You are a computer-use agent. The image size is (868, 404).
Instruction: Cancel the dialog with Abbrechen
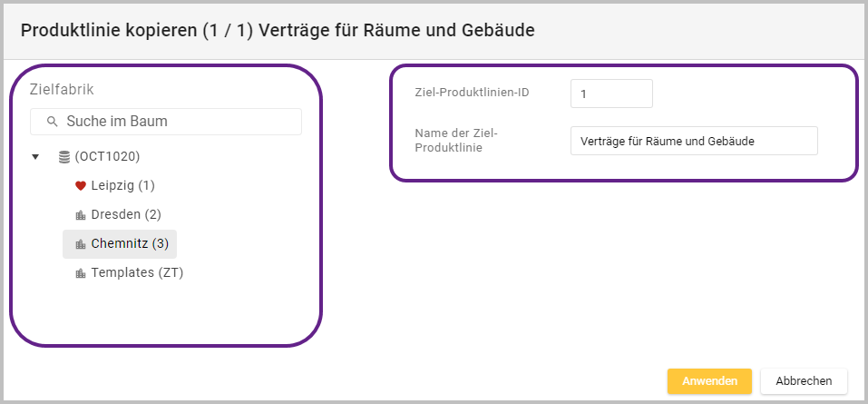point(803,381)
